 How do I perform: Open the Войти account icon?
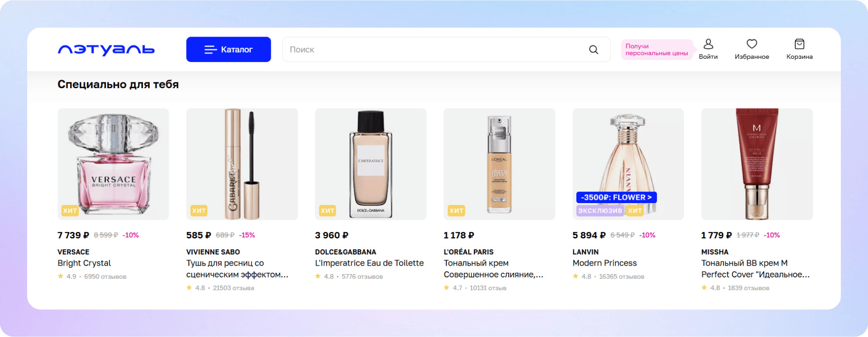tap(708, 44)
